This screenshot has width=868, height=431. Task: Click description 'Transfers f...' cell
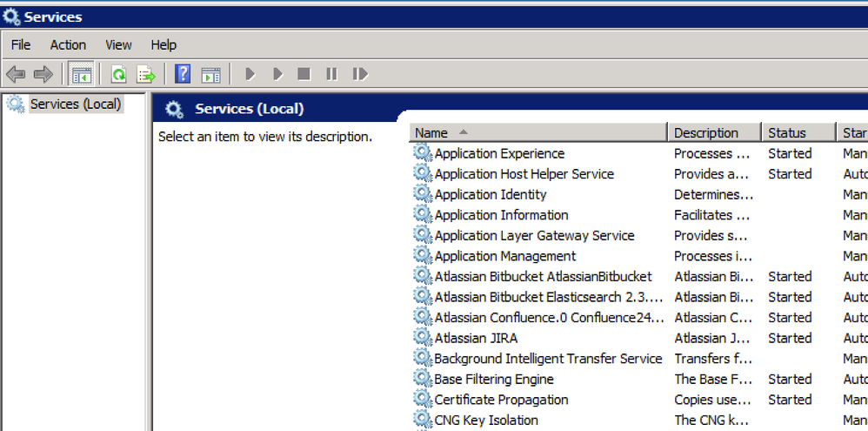click(713, 359)
